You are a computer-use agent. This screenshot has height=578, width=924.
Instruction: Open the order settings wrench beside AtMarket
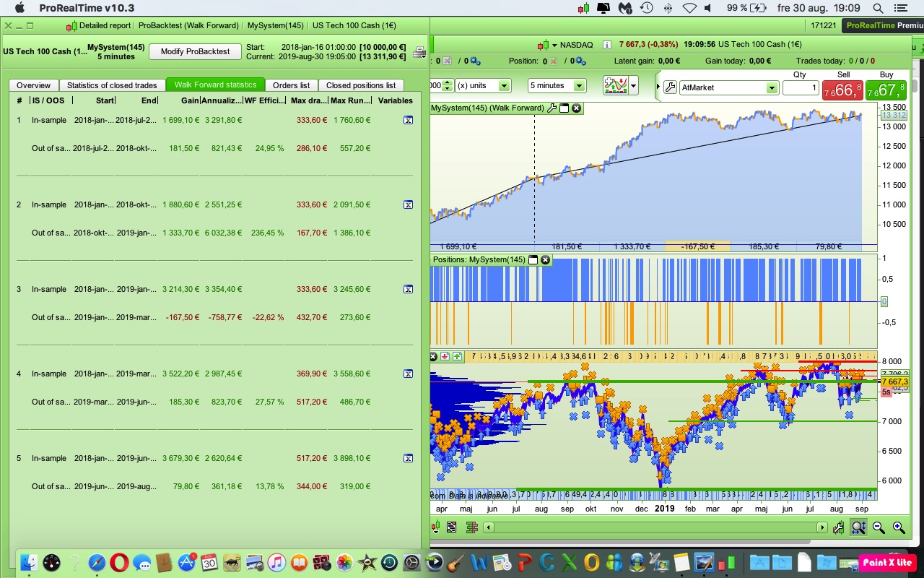(669, 87)
